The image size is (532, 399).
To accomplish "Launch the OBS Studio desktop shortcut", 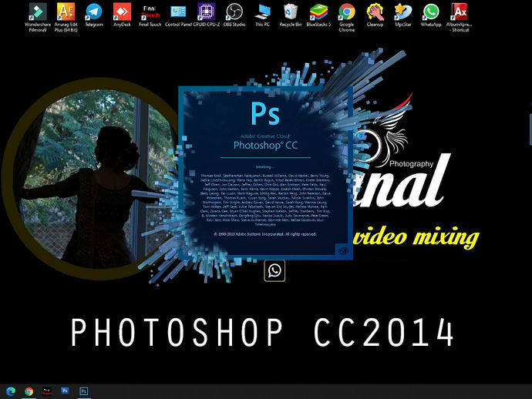I will click(x=234, y=15).
